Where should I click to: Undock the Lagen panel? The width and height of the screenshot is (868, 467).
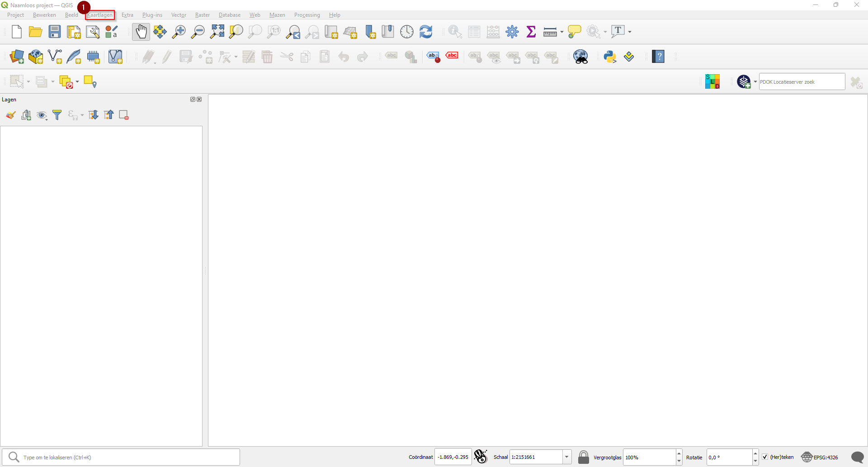(x=193, y=100)
